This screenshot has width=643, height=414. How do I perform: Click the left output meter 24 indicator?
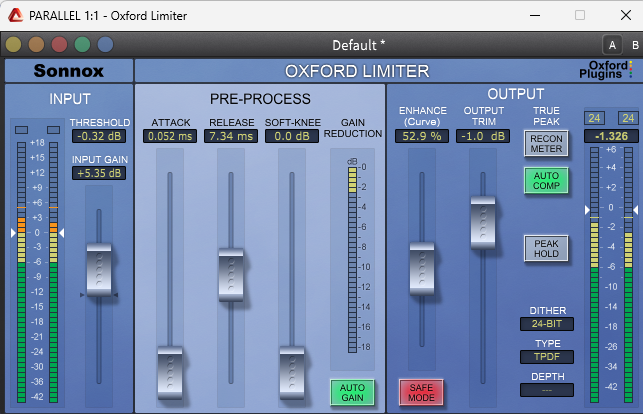point(594,118)
